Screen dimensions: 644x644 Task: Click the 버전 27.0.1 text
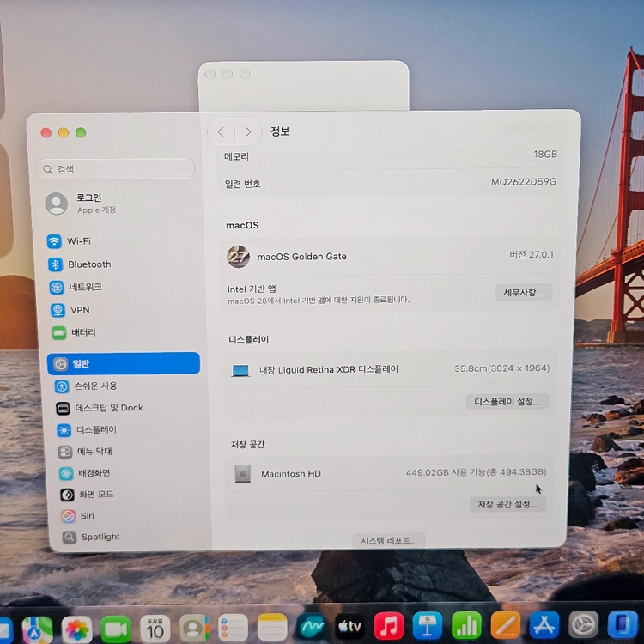(x=532, y=255)
